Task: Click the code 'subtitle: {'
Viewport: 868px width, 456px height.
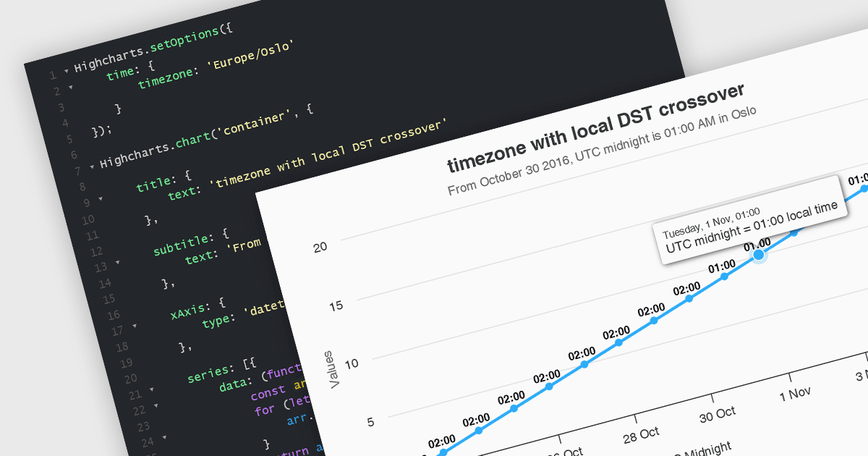Action: [192, 243]
